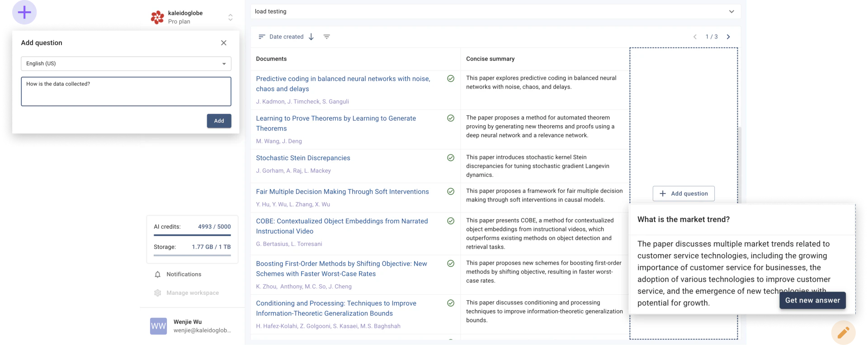Close the Add question dialog
Screen dimensions: 868x345
[x=224, y=43]
